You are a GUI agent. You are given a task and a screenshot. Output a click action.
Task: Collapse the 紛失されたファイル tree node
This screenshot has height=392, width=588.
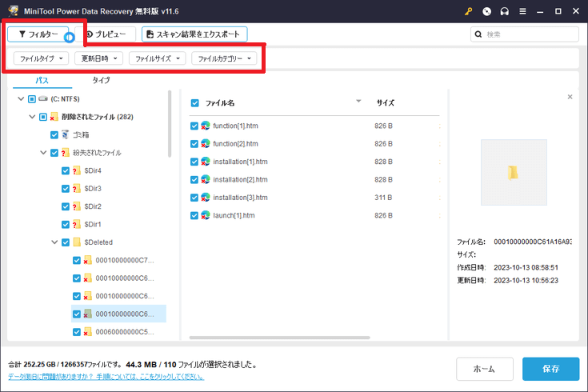pyautogui.click(x=42, y=152)
